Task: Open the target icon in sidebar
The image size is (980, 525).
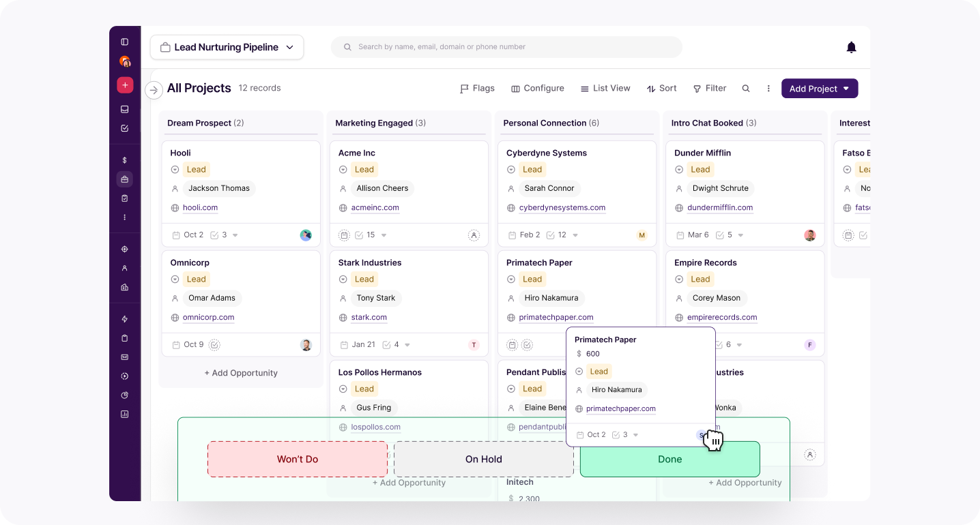Action: pyautogui.click(x=124, y=250)
